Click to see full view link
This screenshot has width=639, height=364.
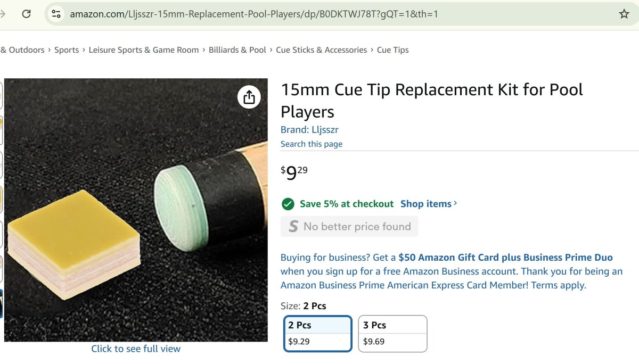(136, 349)
